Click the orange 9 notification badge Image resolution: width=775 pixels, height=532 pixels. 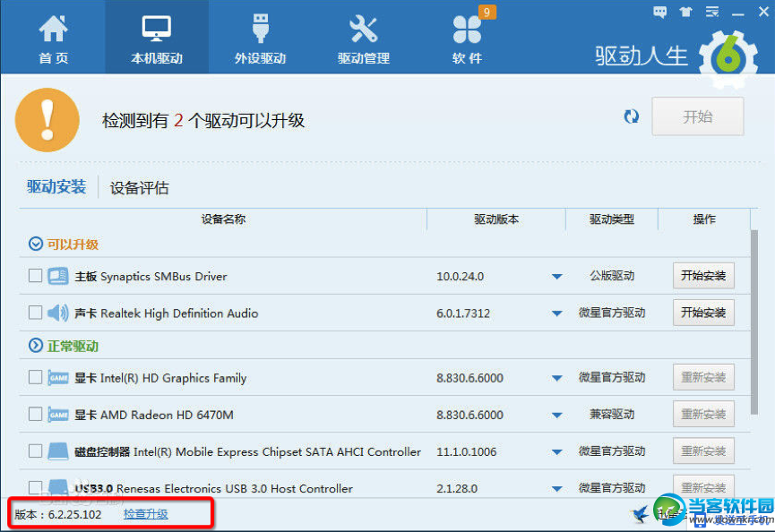point(487,12)
